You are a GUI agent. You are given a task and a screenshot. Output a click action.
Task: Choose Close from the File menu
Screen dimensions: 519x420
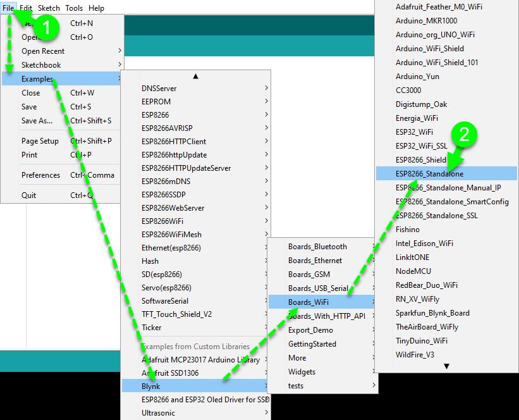61,93
